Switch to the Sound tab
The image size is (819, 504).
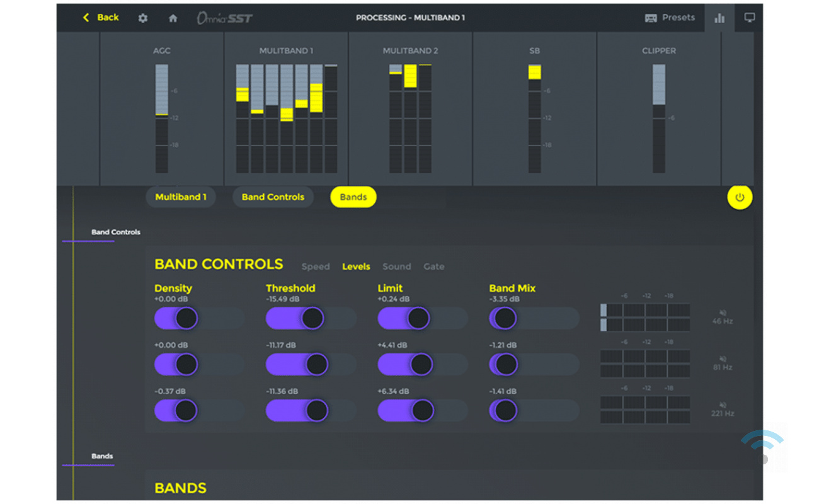click(x=396, y=266)
